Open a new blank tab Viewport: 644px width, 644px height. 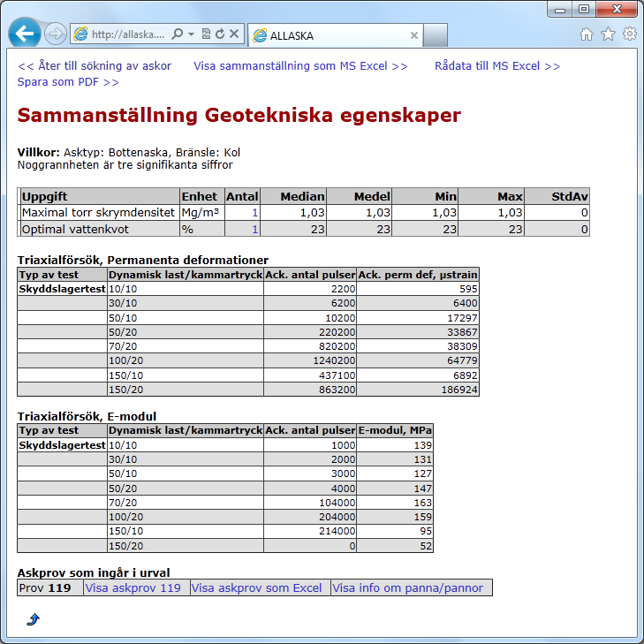click(436, 35)
